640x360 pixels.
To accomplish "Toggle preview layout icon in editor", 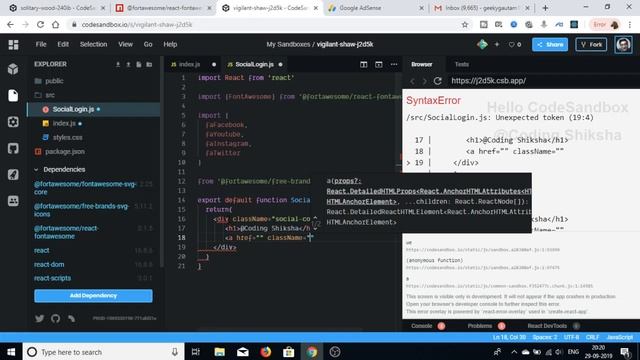I will (379, 64).
